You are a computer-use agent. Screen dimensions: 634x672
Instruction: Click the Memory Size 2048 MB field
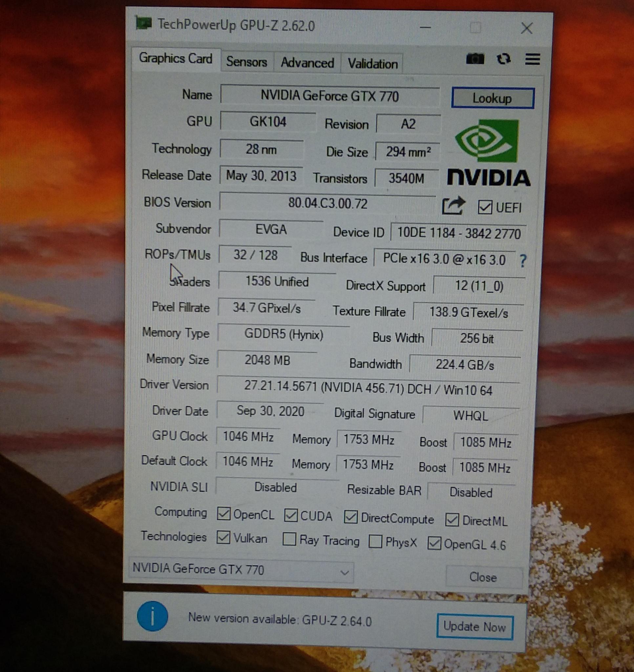[267, 360]
